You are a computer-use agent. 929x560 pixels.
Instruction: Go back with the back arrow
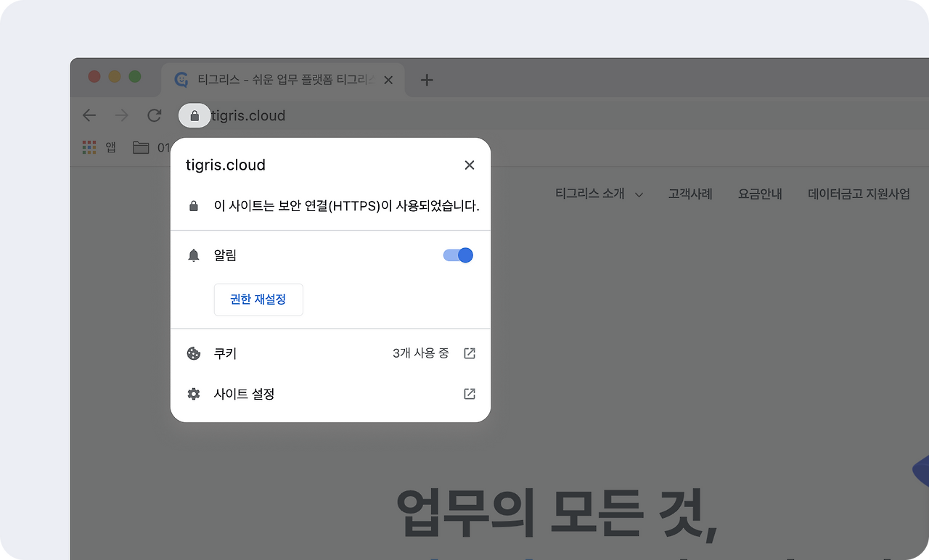pos(89,115)
